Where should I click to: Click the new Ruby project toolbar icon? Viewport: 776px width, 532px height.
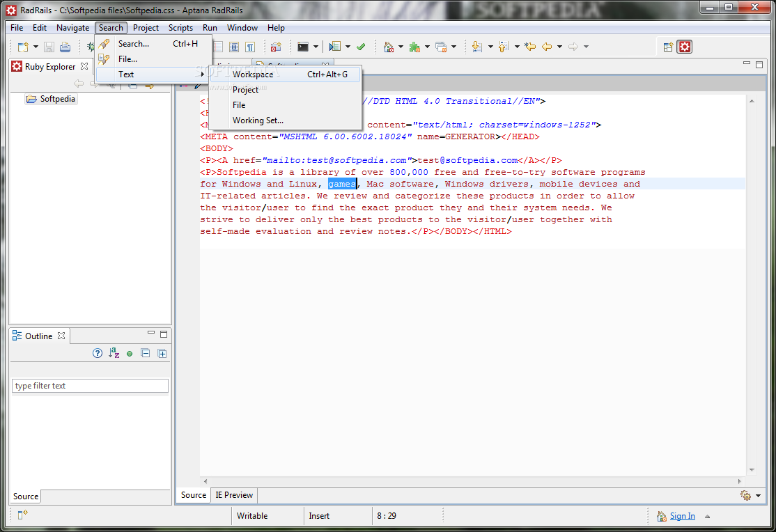pos(276,47)
